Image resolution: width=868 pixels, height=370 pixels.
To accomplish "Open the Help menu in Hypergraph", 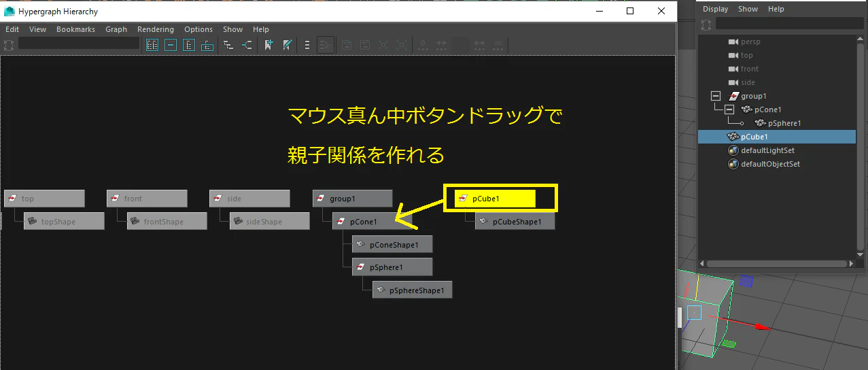I will tap(261, 29).
